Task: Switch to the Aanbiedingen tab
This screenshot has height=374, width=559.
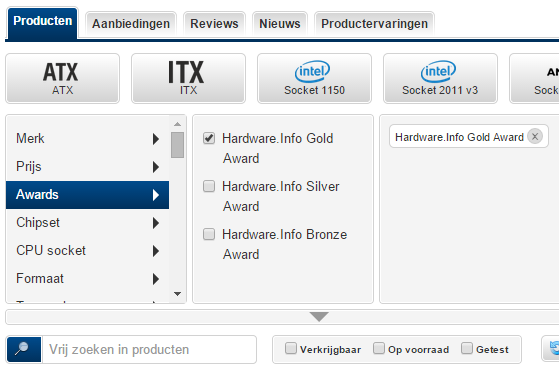Action: point(131,24)
